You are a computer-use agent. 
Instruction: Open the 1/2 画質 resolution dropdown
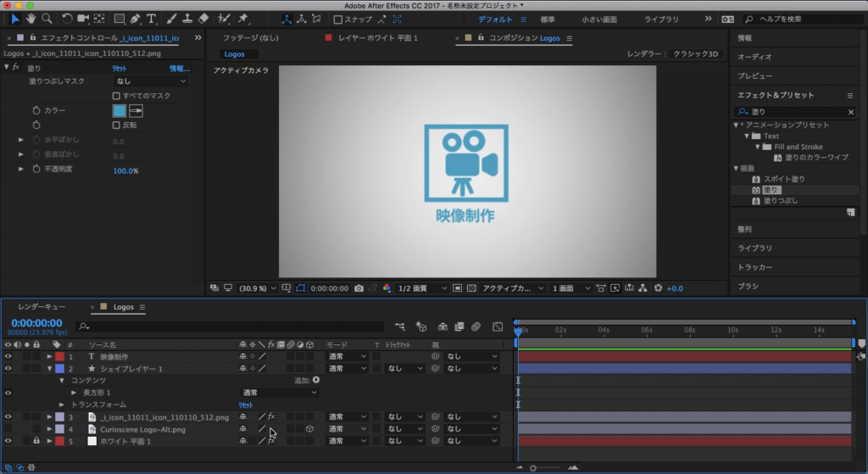pos(421,288)
